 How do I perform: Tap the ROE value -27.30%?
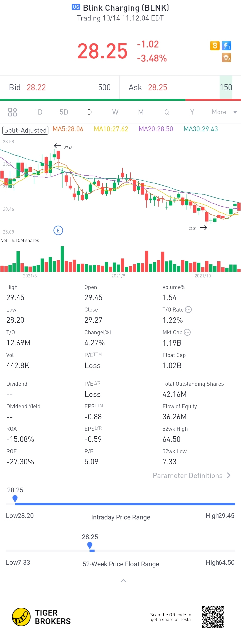coord(20,461)
